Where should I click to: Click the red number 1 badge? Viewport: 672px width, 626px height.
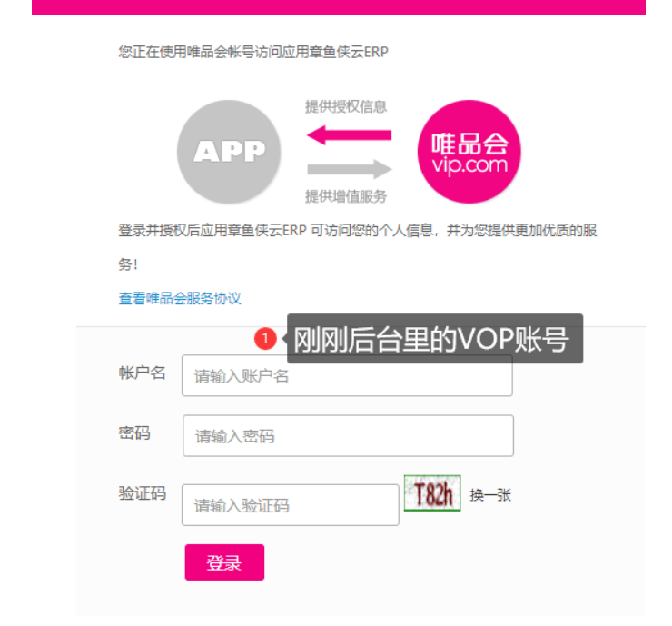(x=265, y=338)
